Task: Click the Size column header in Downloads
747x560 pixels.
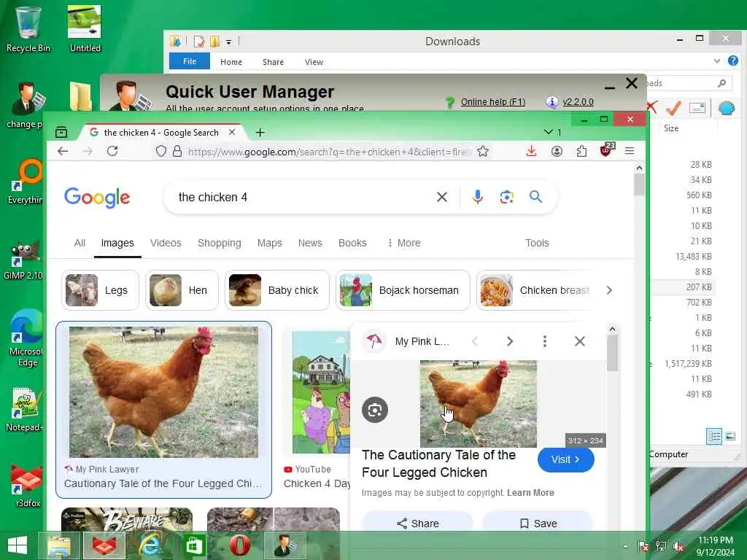Action: click(671, 128)
